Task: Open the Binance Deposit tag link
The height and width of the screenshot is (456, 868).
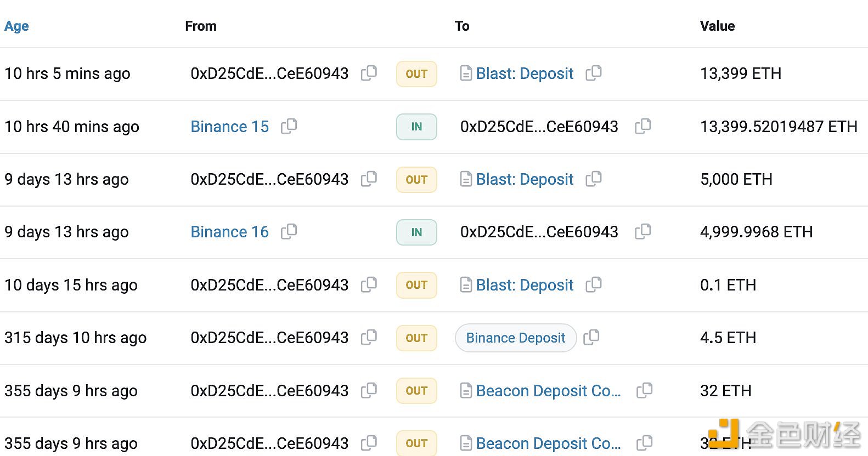Action: click(516, 338)
